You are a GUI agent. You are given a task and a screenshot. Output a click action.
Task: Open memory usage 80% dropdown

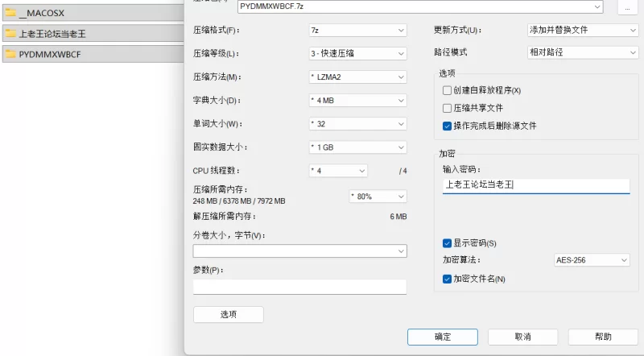pyautogui.click(x=378, y=197)
